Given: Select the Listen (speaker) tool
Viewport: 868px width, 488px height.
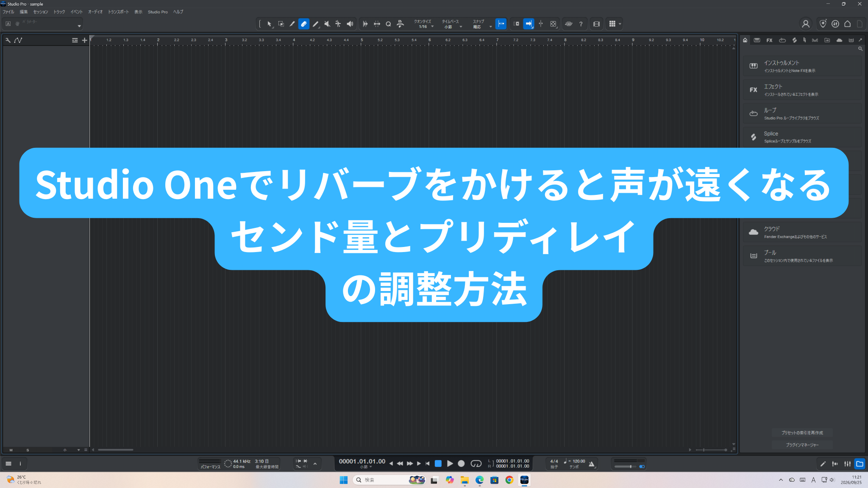Looking at the screenshot, I should 350,24.
